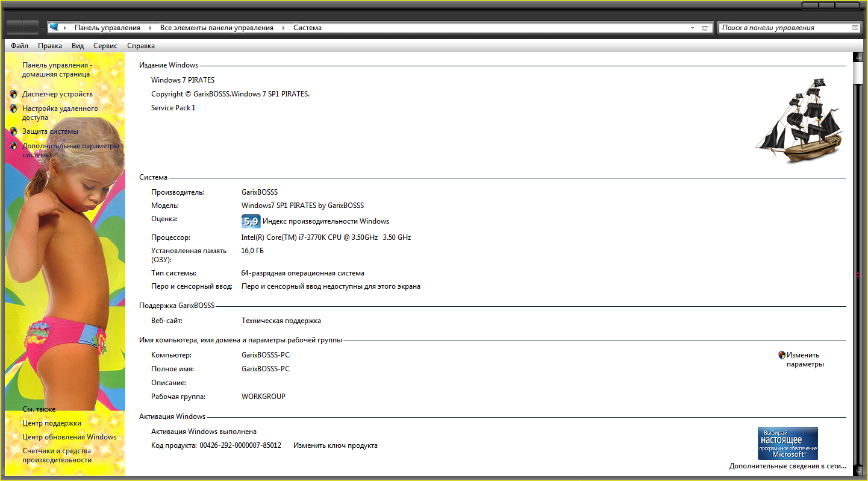868x481 pixels.
Task: Click the WORKGROUP value
Action: click(x=263, y=397)
